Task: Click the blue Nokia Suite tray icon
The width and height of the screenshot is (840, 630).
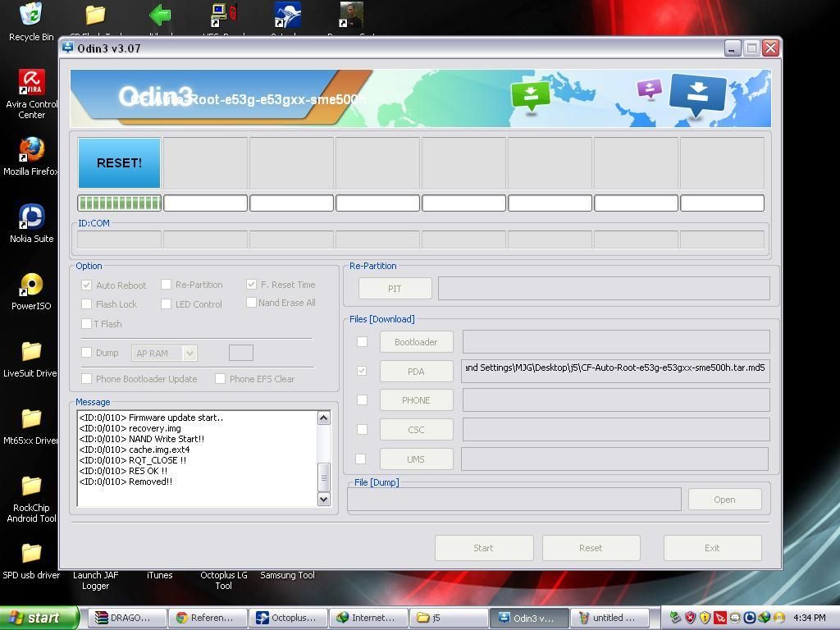Action: coord(750,618)
